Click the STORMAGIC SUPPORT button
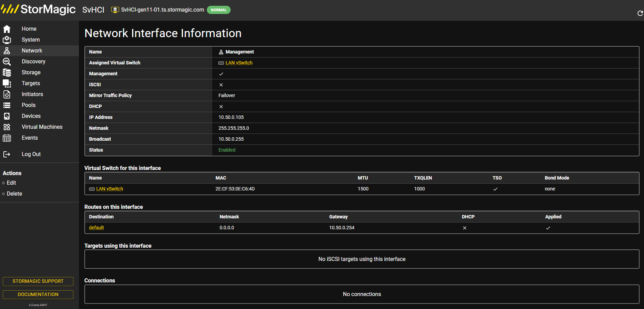644x309 pixels. (x=38, y=281)
